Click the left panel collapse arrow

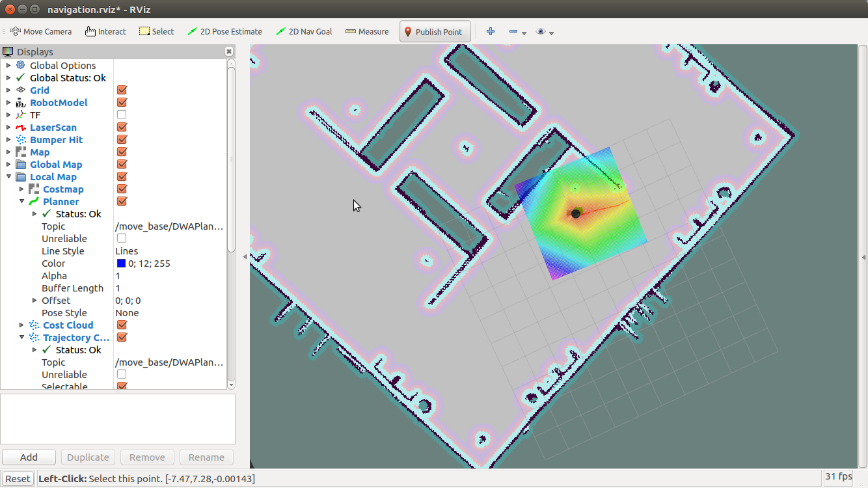(x=245, y=256)
